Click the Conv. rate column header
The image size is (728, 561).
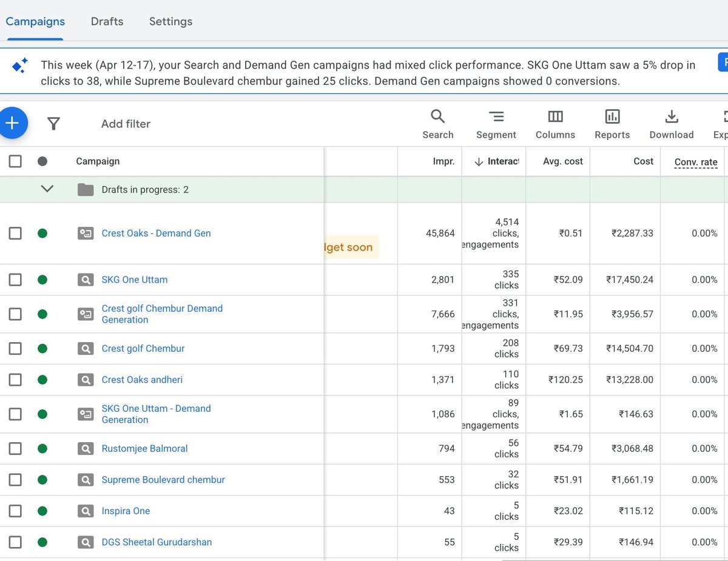[696, 162]
